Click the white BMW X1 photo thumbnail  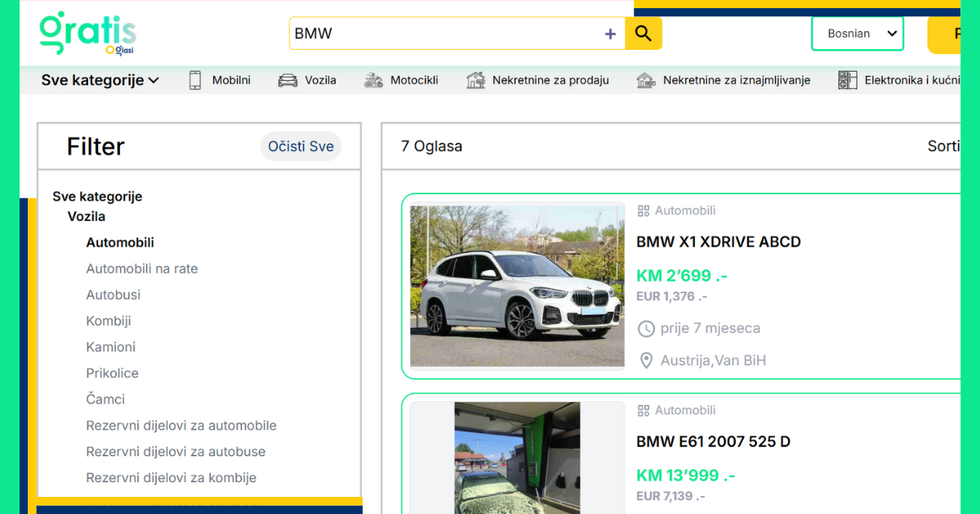coord(517,286)
